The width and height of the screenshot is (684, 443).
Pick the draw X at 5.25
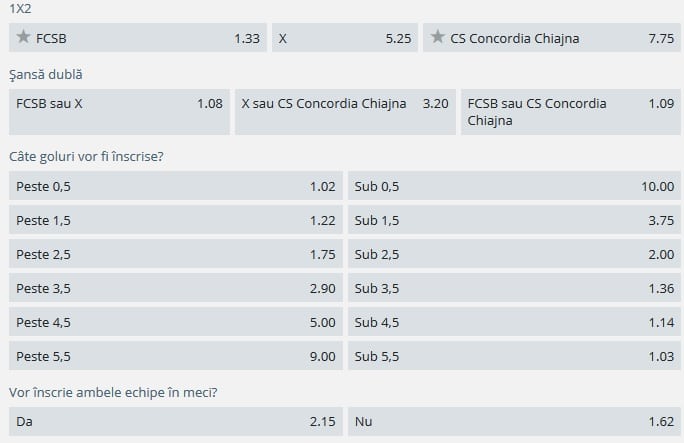(x=344, y=39)
